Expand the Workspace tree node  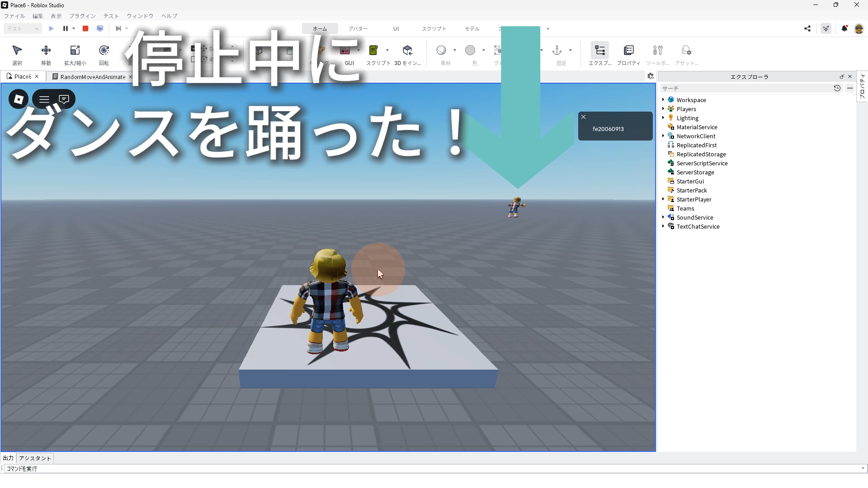[x=663, y=100]
